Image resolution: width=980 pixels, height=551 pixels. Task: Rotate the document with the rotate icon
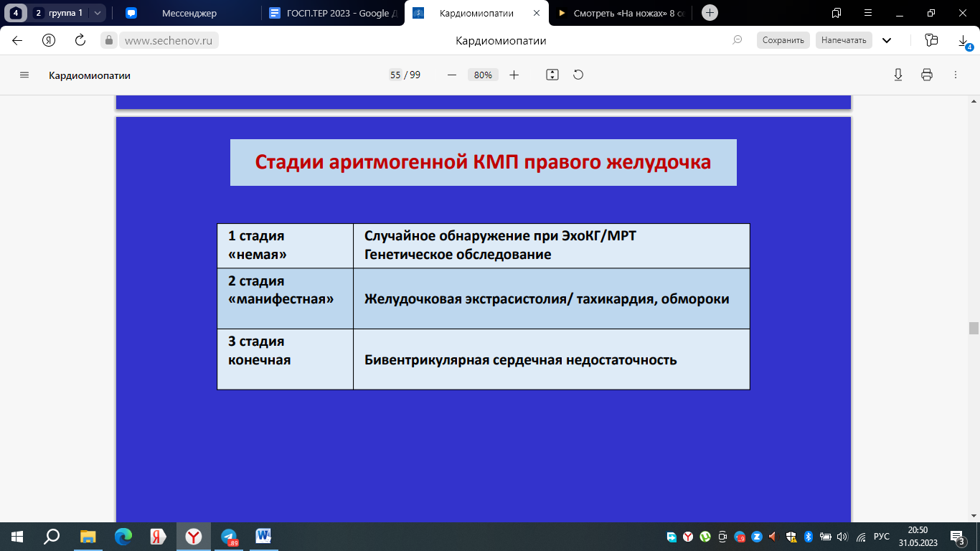click(x=578, y=75)
